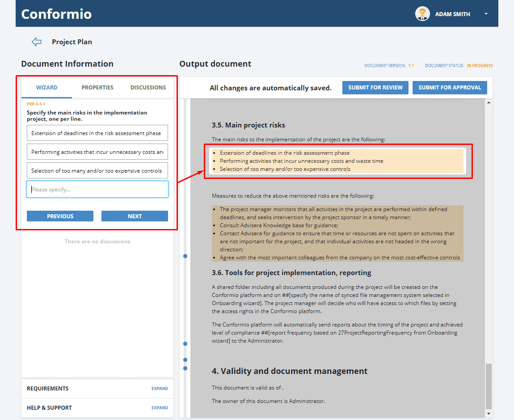Open the Properties tab
The width and height of the screenshot is (514, 420).
tap(97, 88)
